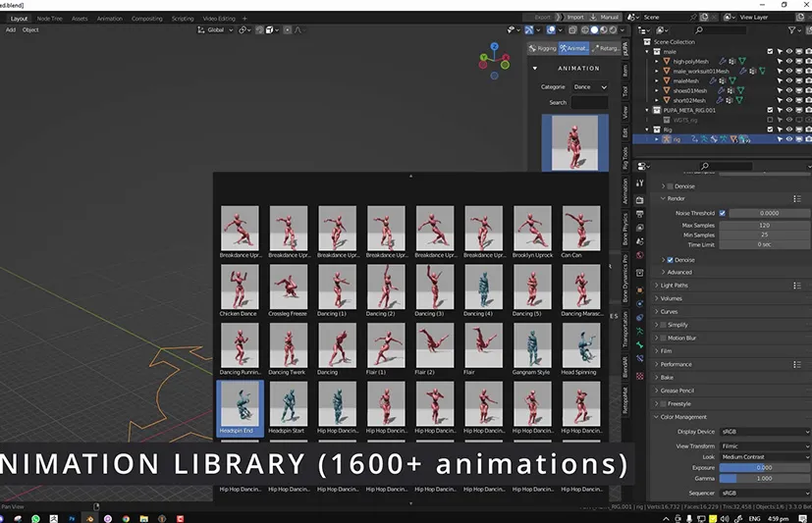
Task: Open the View Transform Filmic dropdown
Action: point(765,445)
